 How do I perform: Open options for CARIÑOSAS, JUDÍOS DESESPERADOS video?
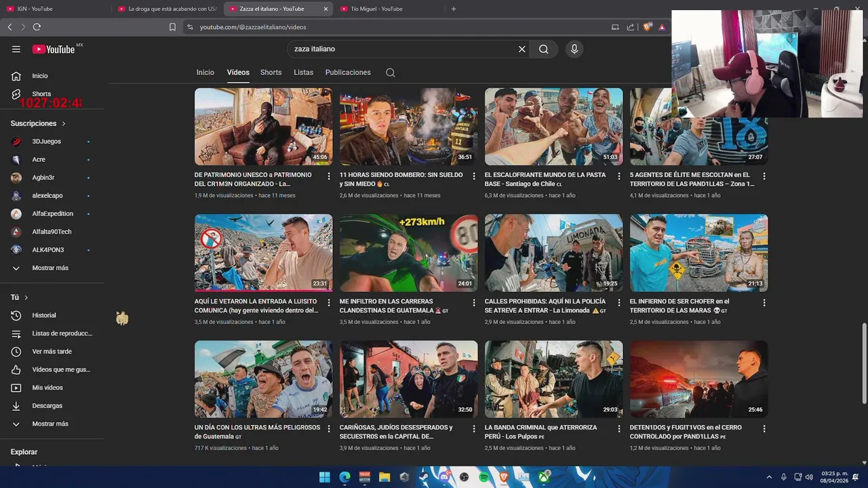pos(474,428)
